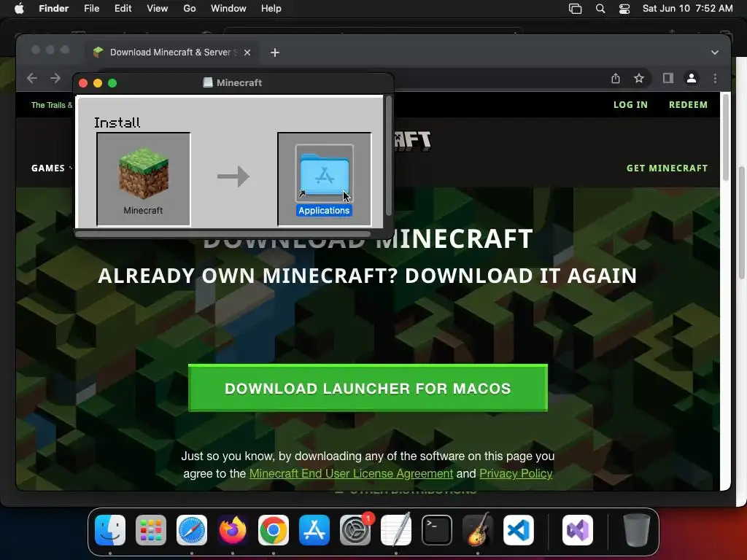Viewport: 747px width, 560px height.
Task: Click the webpage vertical scrollbar
Action: [x=726, y=137]
